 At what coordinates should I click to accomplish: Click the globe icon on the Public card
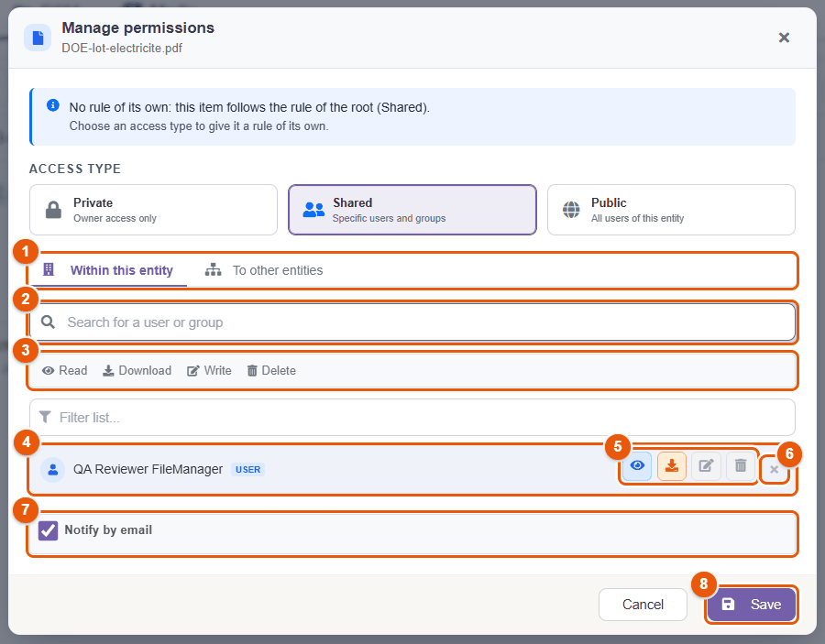(571, 210)
